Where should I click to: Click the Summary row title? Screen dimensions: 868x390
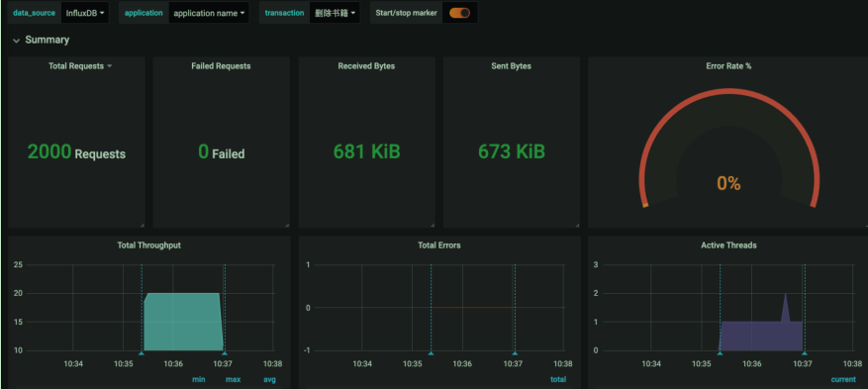[x=48, y=40]
